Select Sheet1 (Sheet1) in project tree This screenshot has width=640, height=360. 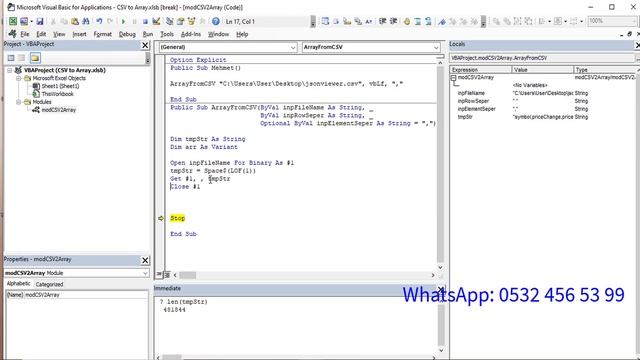point(60,86)
